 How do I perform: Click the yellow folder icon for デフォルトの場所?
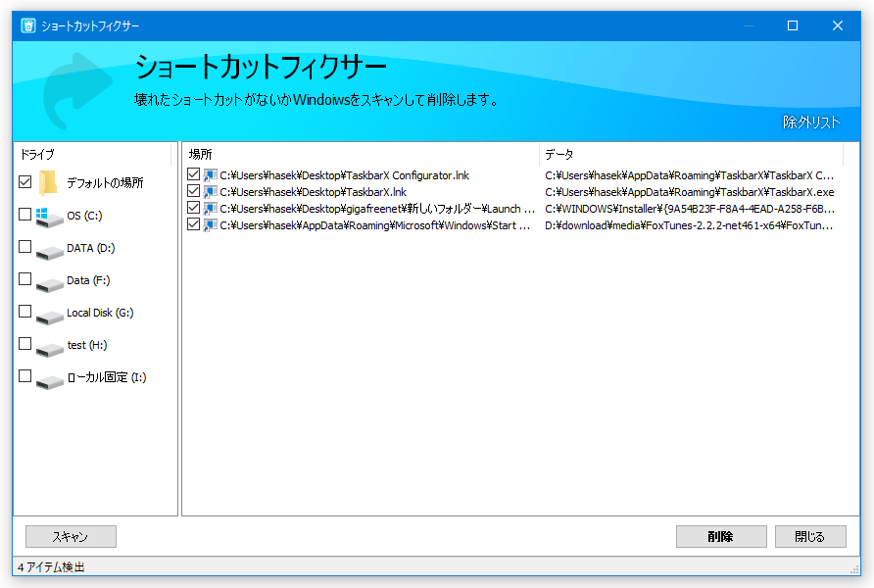tap(48, 183)
